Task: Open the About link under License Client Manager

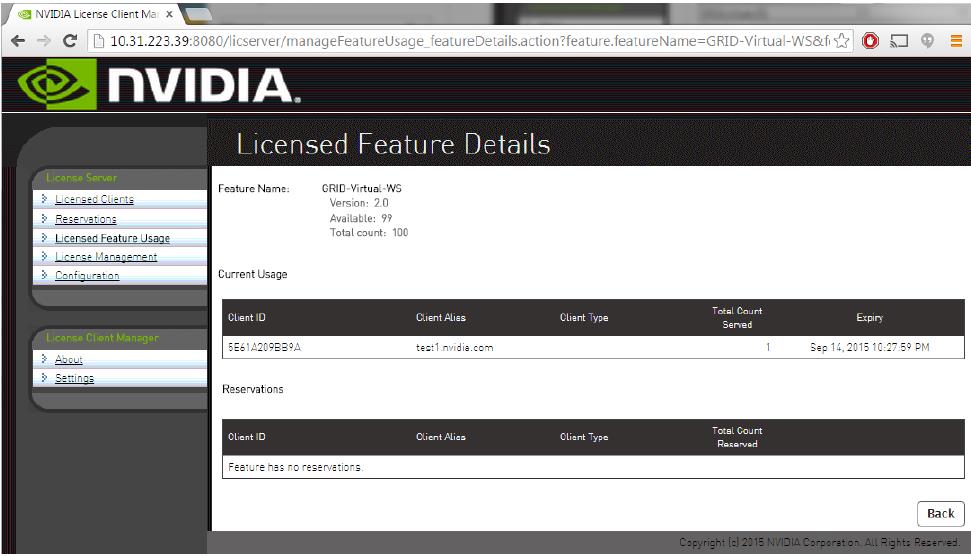Action: click(68, 360)
